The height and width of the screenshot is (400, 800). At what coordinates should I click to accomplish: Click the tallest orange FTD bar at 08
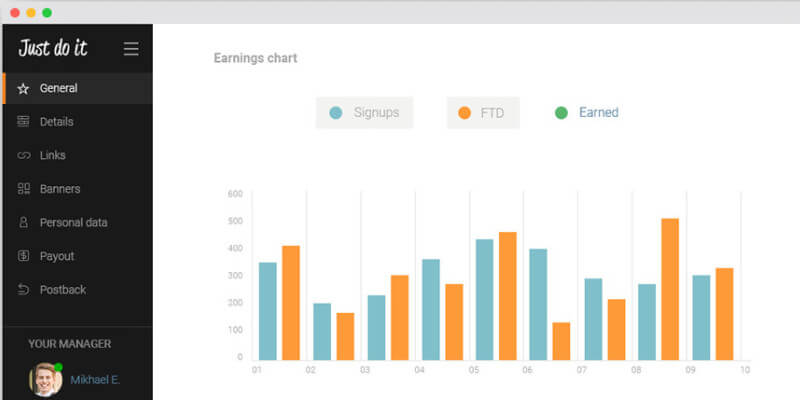[670, 289]
